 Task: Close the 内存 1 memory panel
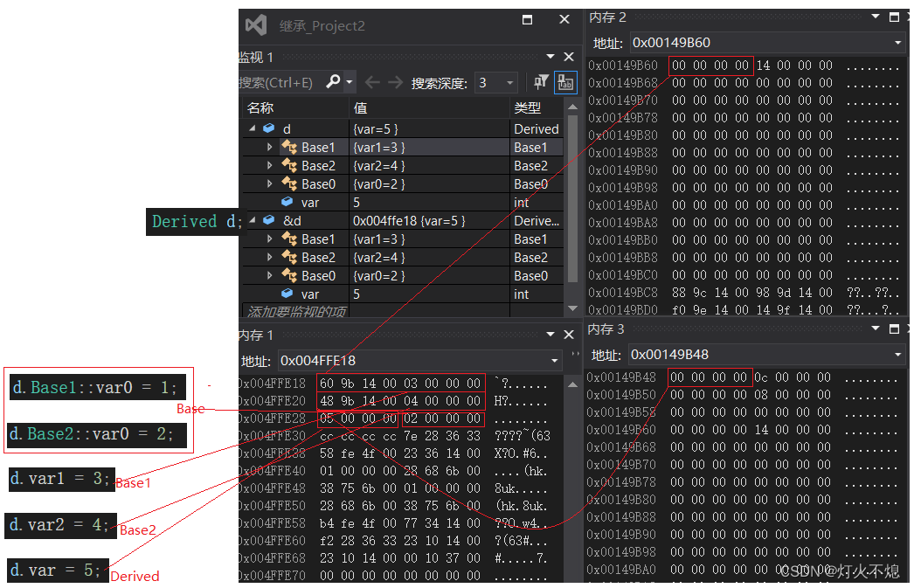pyautogui.click(x=569, y=335)
